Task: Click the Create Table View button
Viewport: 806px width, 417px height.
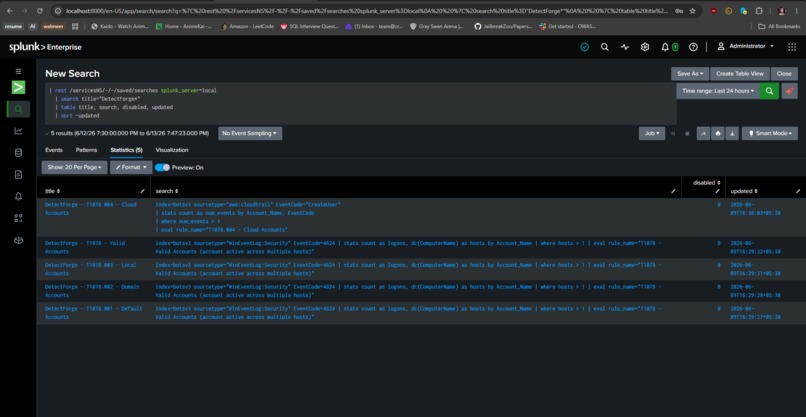Action: point(740,74)
